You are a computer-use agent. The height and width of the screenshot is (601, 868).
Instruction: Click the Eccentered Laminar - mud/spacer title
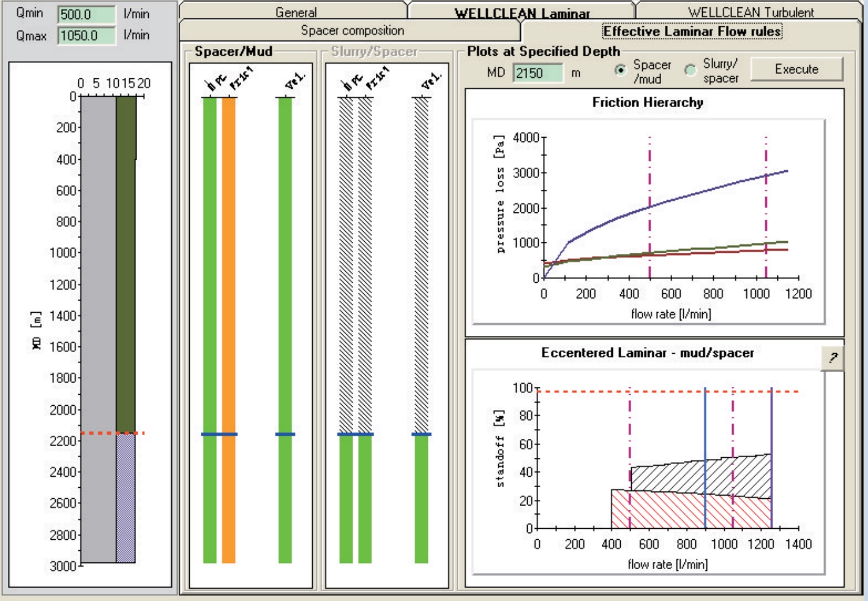648,353
